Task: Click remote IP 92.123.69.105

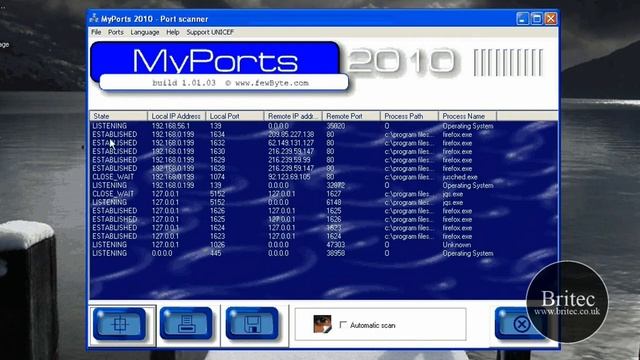Action: coord(289,177)
